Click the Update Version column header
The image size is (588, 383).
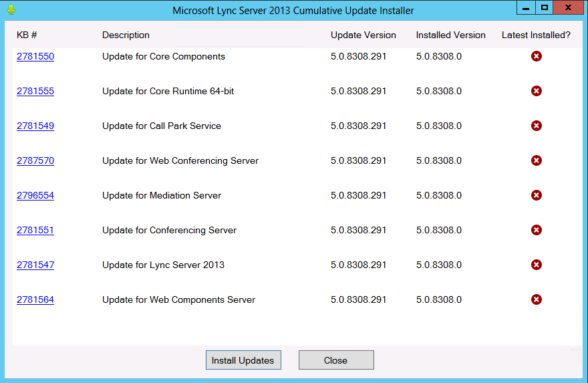[363, 35]
